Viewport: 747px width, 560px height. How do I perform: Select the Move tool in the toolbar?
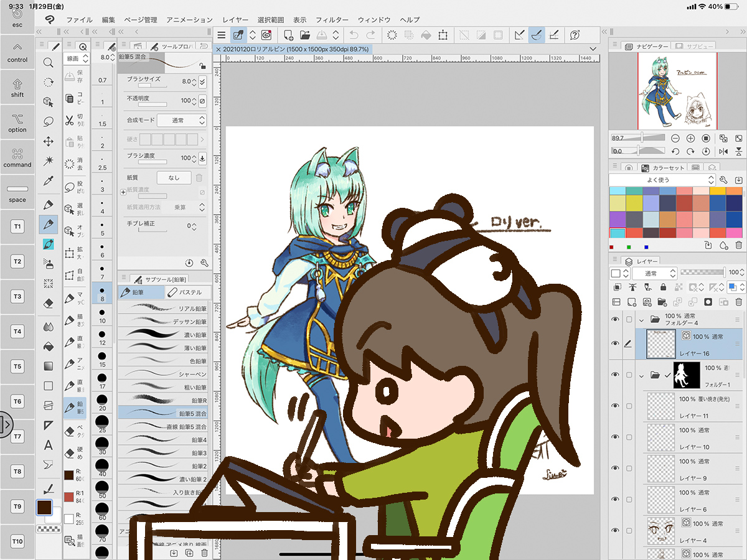point(48,141)
